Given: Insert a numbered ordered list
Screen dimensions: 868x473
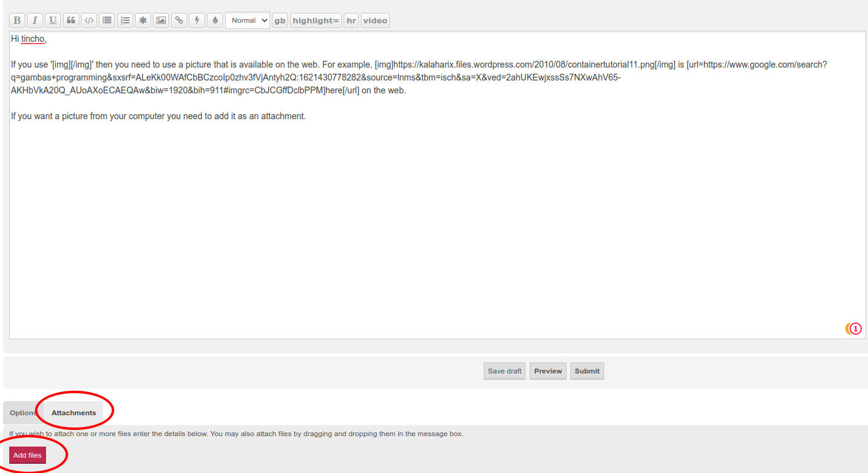Looking at the screenshot, I should pyautogui.click(x=125, y=20).
